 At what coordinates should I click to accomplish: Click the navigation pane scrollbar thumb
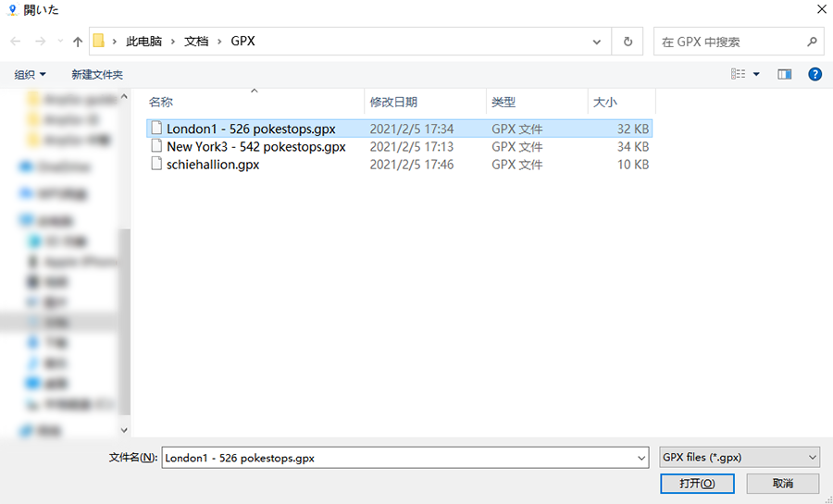pyautogui.click(x=124, y=322)
